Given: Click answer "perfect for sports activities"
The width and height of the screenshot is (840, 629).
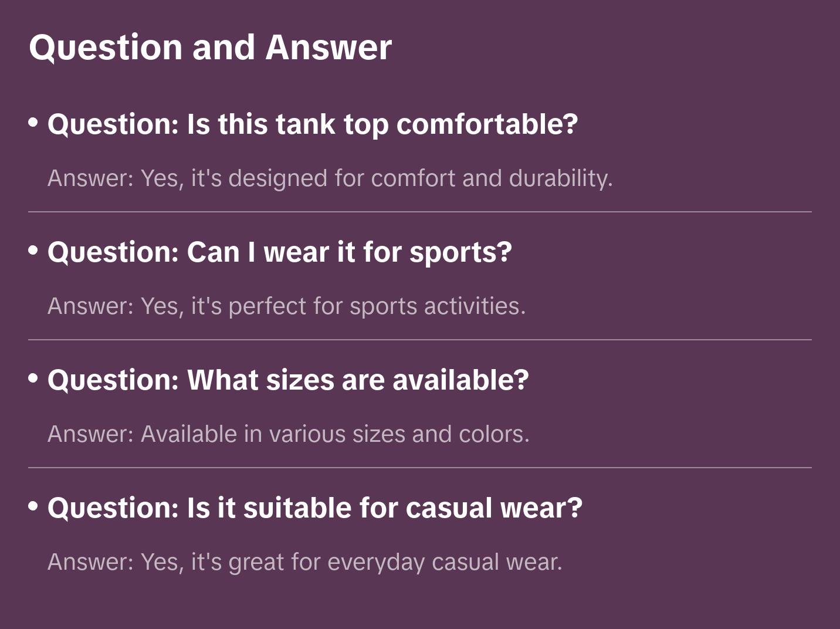Looking at the screenshot, I should pos(286,306).
